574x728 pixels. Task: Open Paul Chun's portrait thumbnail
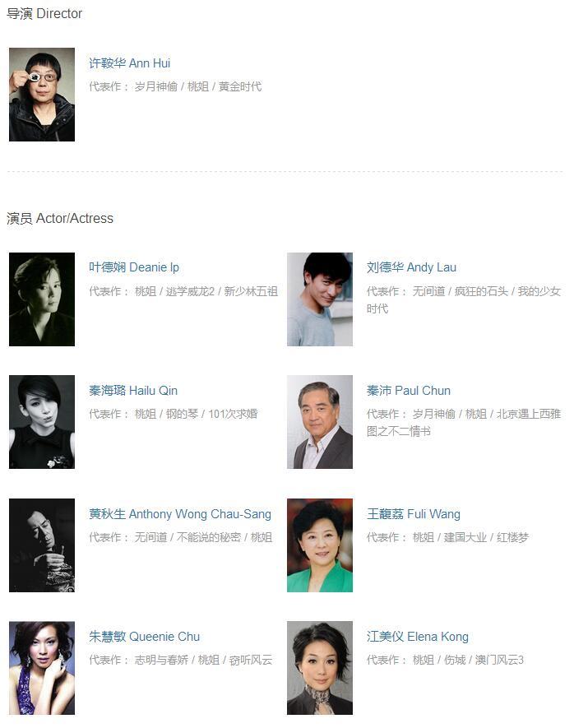(320, 422)
